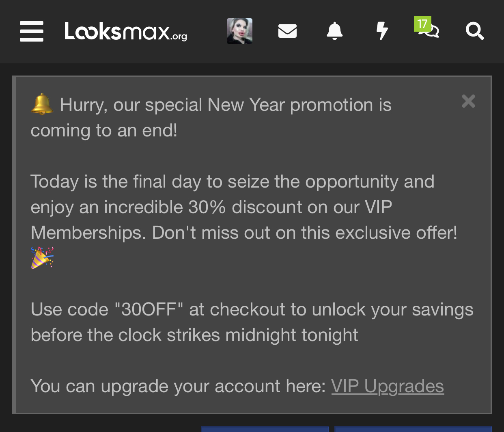Click the golden bell emoji in notice
Viewport: 504px width, 432px height.
click(x=42, y=104)
